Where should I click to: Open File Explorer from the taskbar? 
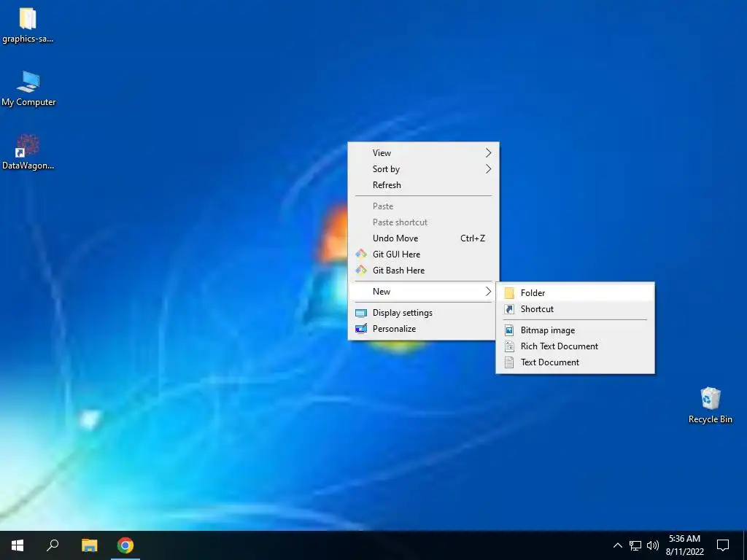(89, 545)
